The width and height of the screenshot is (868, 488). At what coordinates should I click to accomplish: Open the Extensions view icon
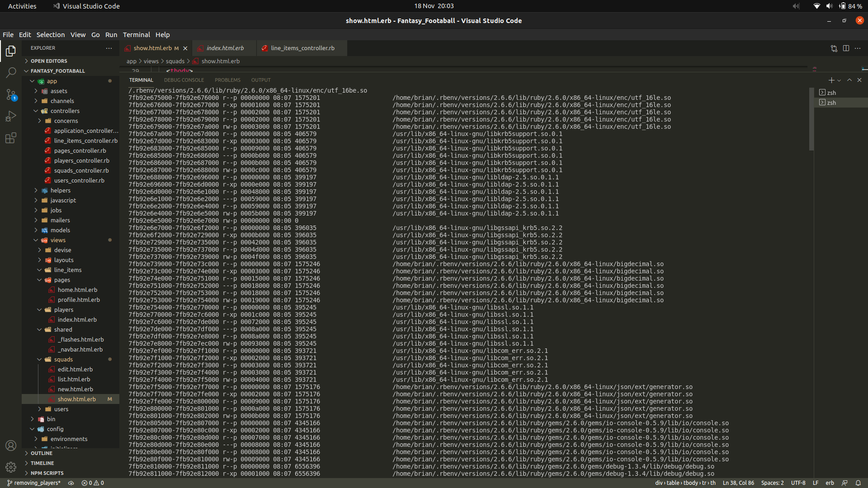point(11,138)
